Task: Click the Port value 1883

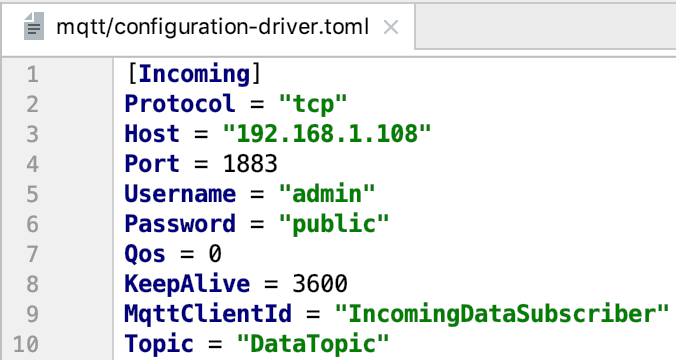Action: point(250,164)
